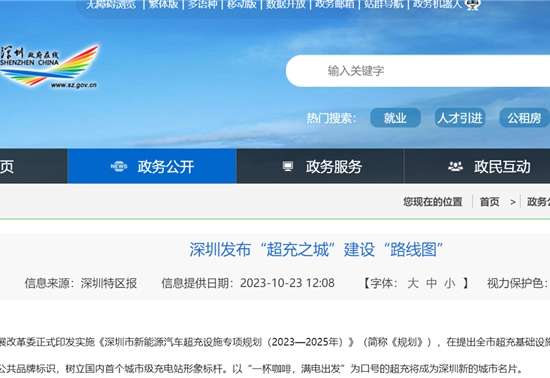Focus the 输入关键字 search field
The image size is (550, 378).
click(x=418, y=71)
